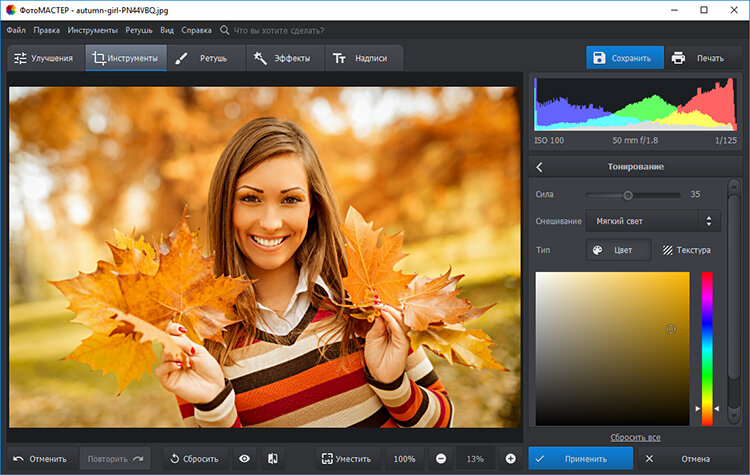Screen dimensions: 750x475
Task: Click the printer icon
Action: click(678, 58)
